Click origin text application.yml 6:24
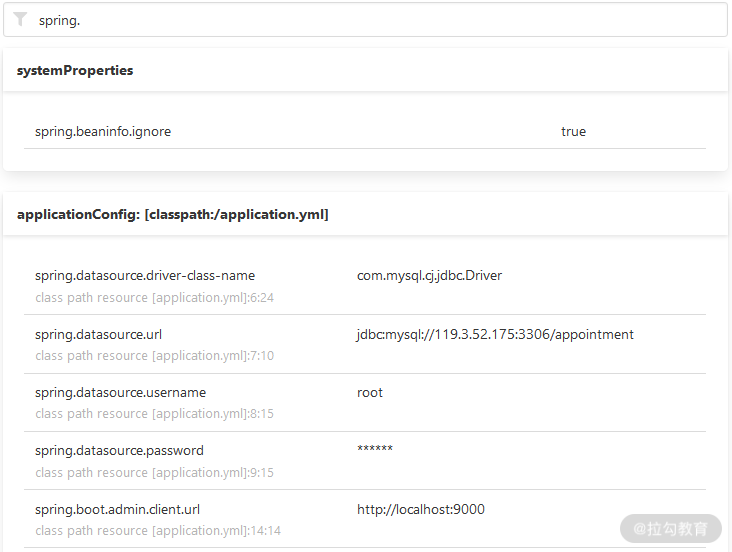The height and width of the screenshot is (552, 732). click(x=154, y=297)
